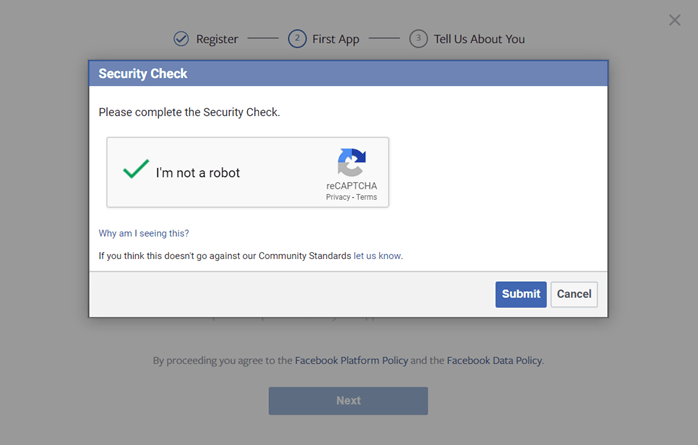This screenshot has height=445, width=698.
Task: Select the Tell Us About You step label
Action: 479,39
